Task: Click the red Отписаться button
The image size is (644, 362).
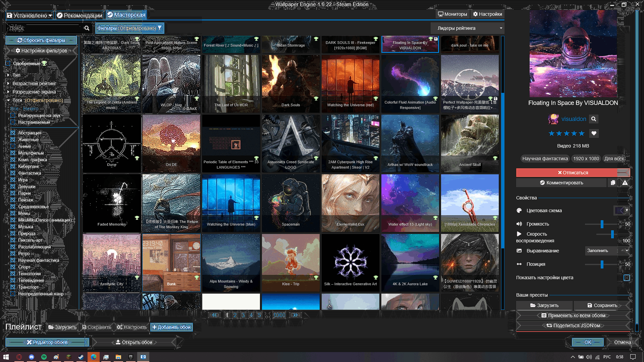Action: point(573,173)
